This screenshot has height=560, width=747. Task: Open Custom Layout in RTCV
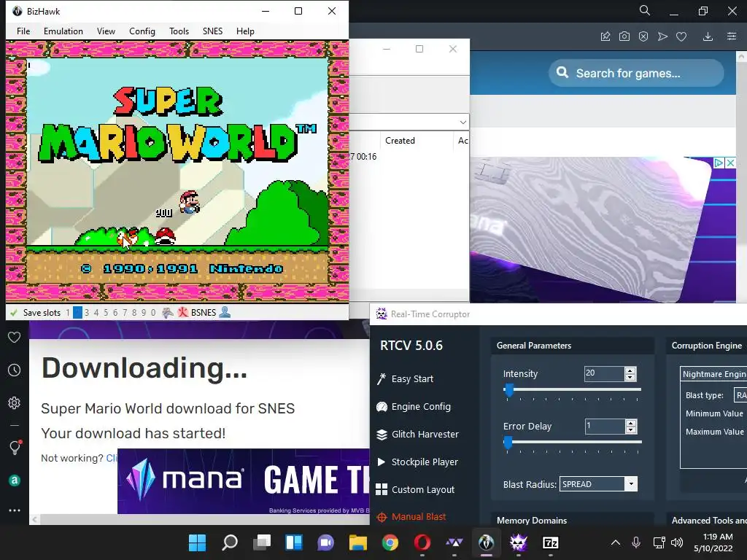(x=415, y=489)
